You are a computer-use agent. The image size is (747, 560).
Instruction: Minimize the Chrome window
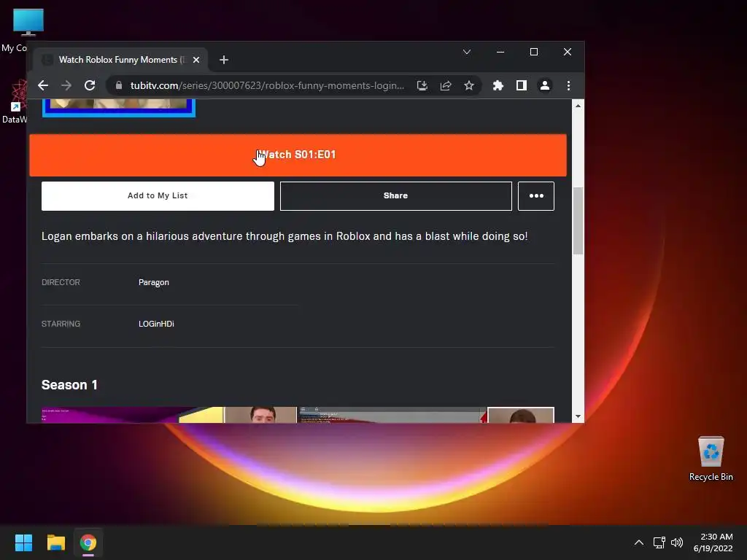pos(500,52)
